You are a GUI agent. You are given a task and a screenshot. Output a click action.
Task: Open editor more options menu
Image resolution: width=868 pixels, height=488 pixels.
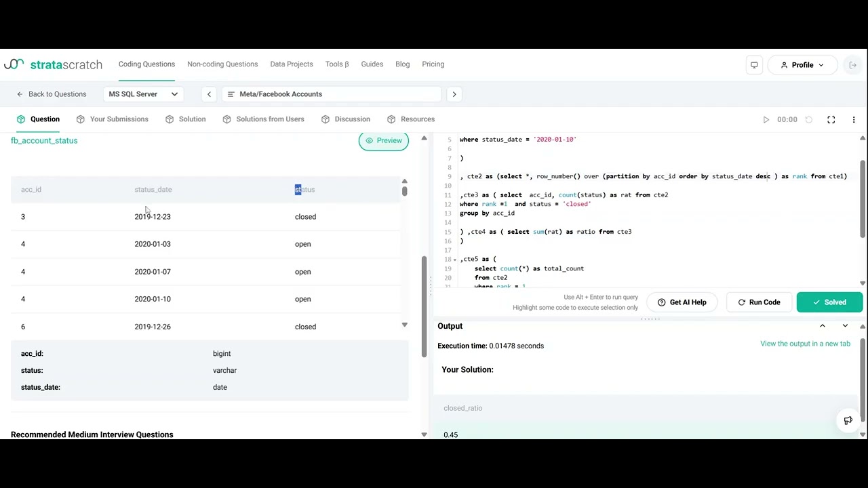(854, 120)
